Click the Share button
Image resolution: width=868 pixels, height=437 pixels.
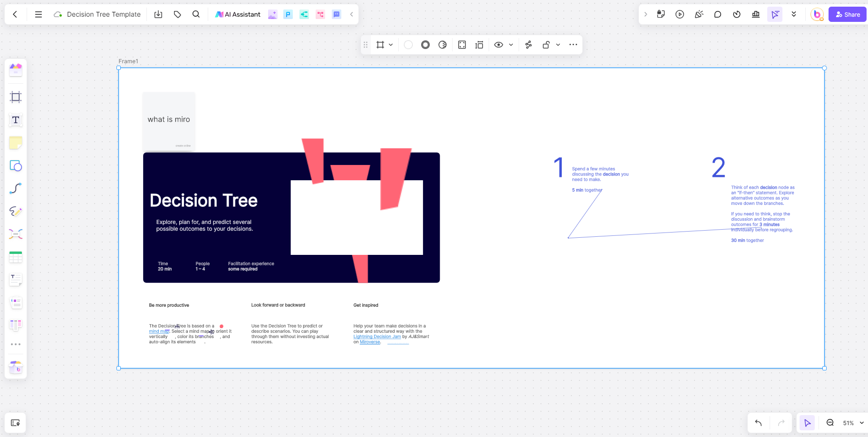click(x=848, y=14)
